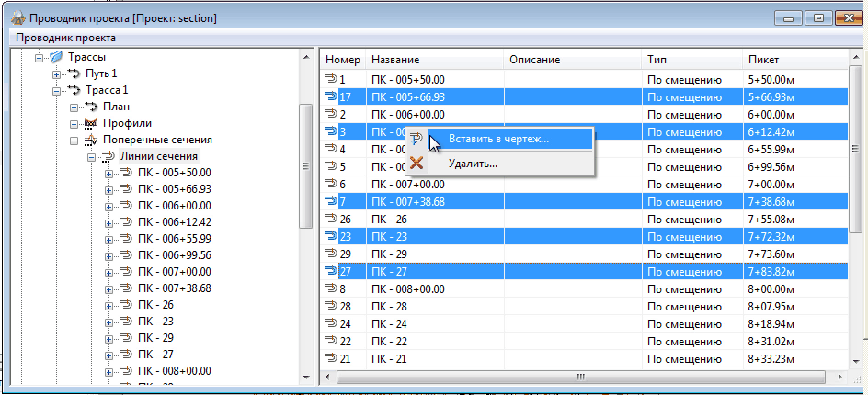
Task: Click the section line icon of row 26
Action: 331,219
